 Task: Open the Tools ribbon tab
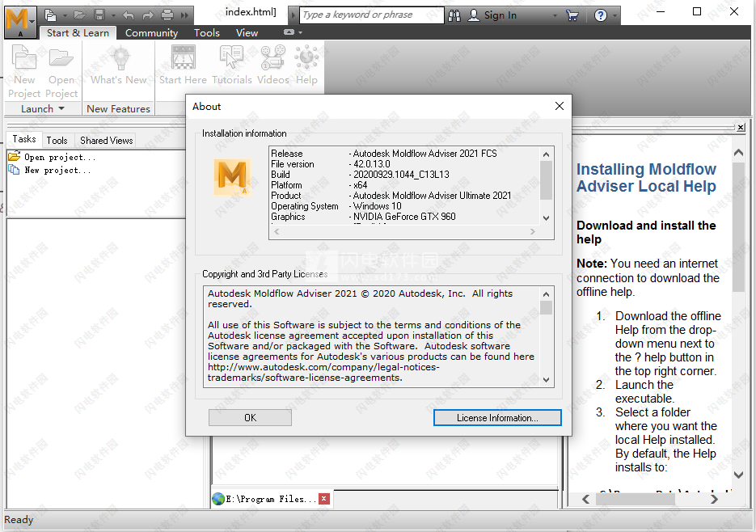tap(207, 33)
